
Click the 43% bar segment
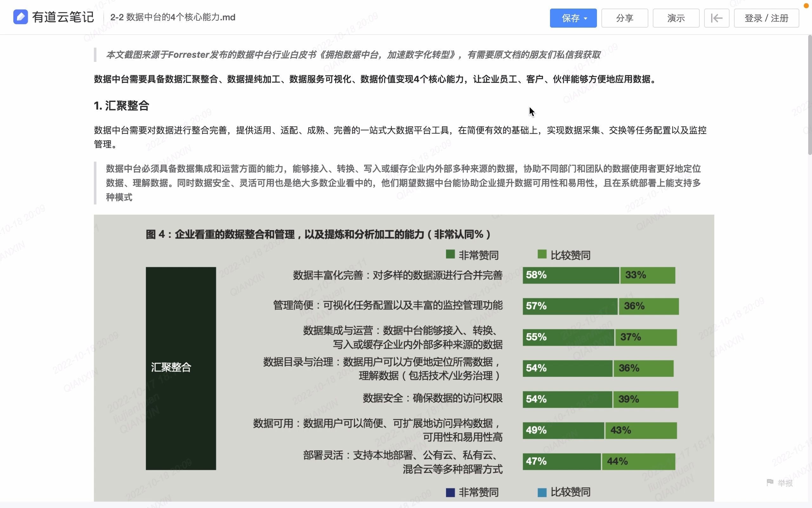tap(641, 431)
